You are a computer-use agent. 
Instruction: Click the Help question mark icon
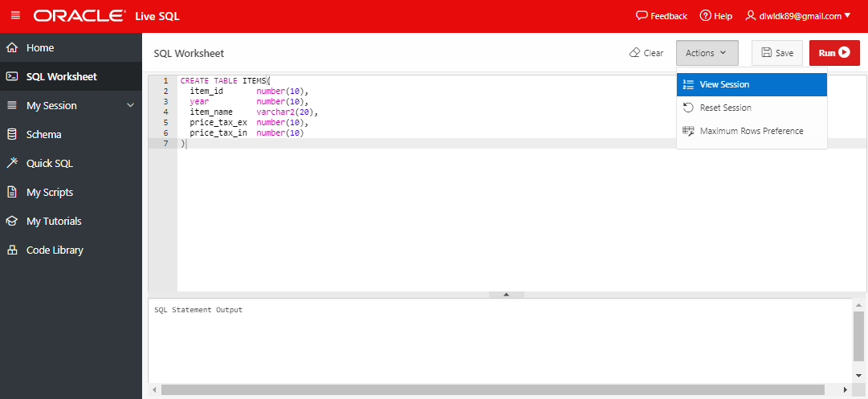705,15
